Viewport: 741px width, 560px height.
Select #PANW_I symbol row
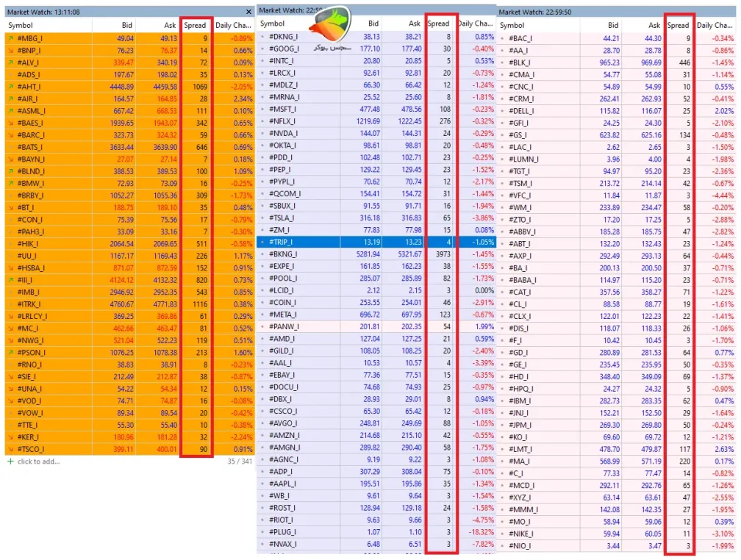pyautogui.click(x=376, y=326)
